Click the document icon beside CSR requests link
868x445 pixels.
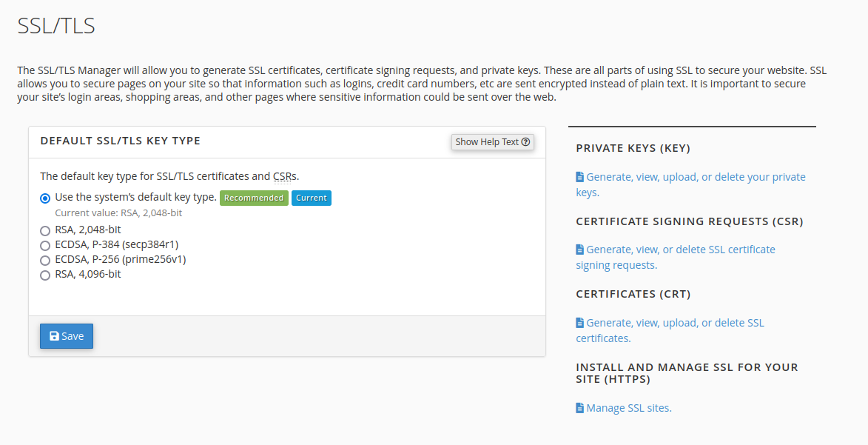580,249
